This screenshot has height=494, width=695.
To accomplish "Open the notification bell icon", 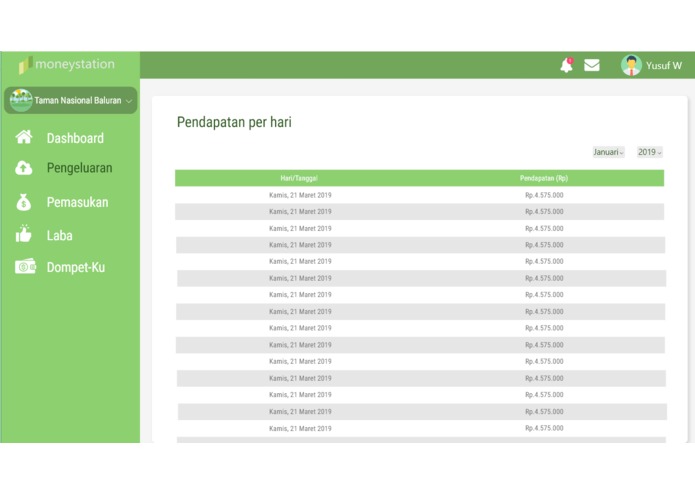I will (x=566, y=65).
